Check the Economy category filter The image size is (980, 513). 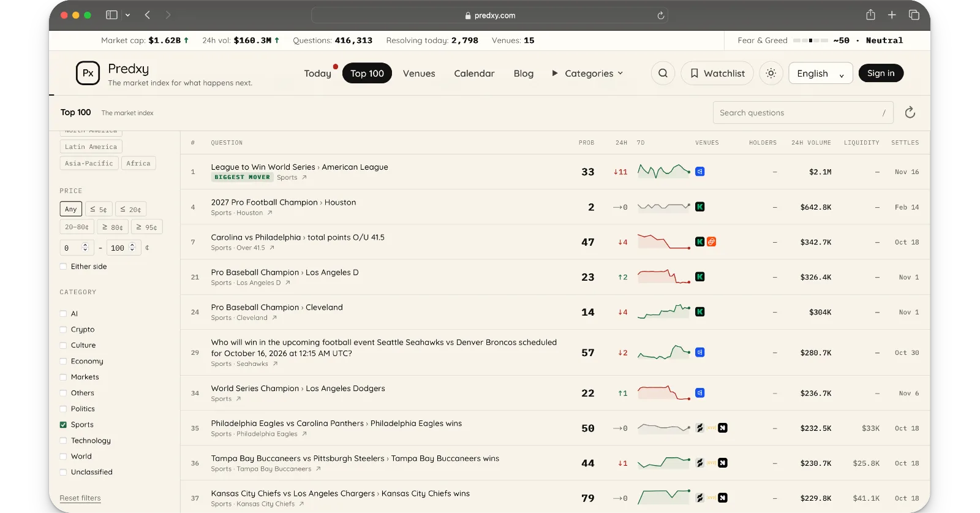click(63, 361)
